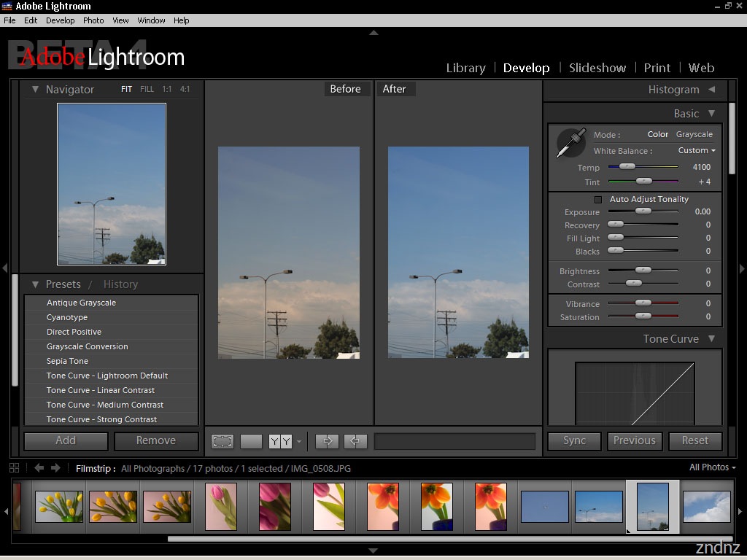This screenshot has height=560, width=747.
Task: Hide the top panel with up triangle
Action: (373, 33)
